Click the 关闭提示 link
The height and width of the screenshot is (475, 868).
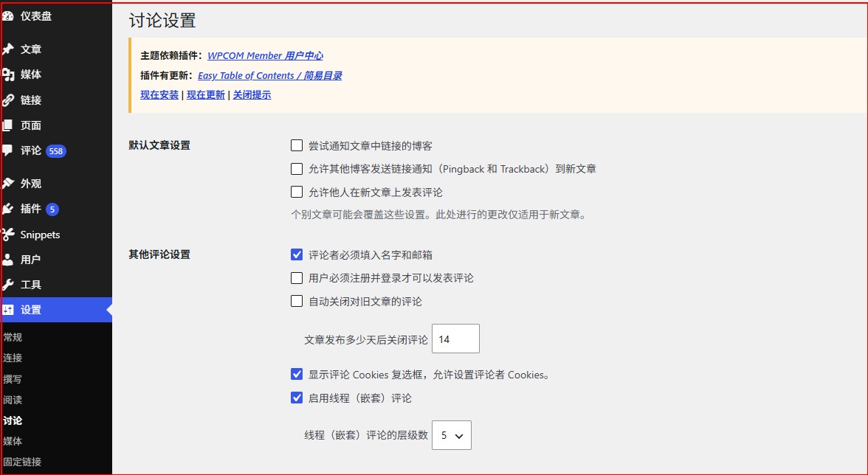(252, 94)
